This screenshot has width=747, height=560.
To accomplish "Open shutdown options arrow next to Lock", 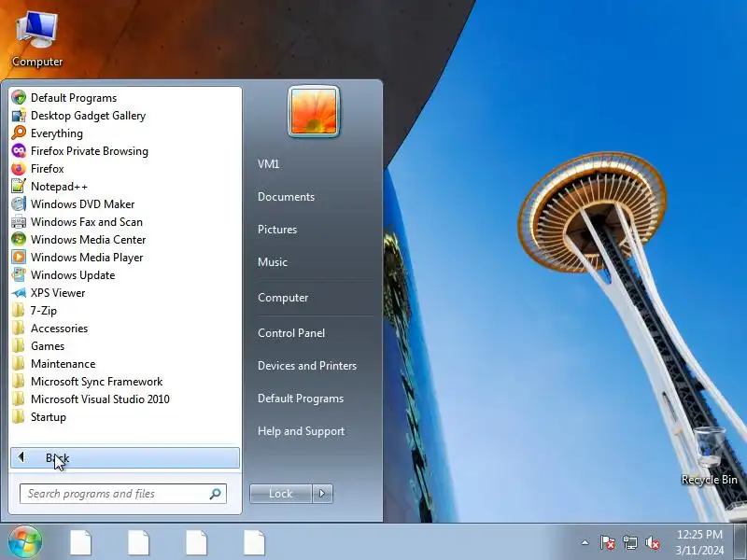I will 322,494.
